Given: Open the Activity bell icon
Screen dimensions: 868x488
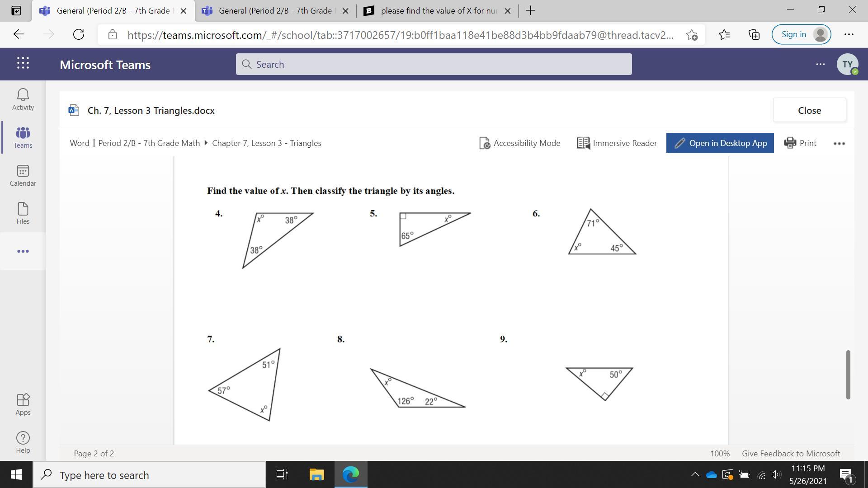Looking at the screenshot, I should pyautogui.click(x=23, y=99).
